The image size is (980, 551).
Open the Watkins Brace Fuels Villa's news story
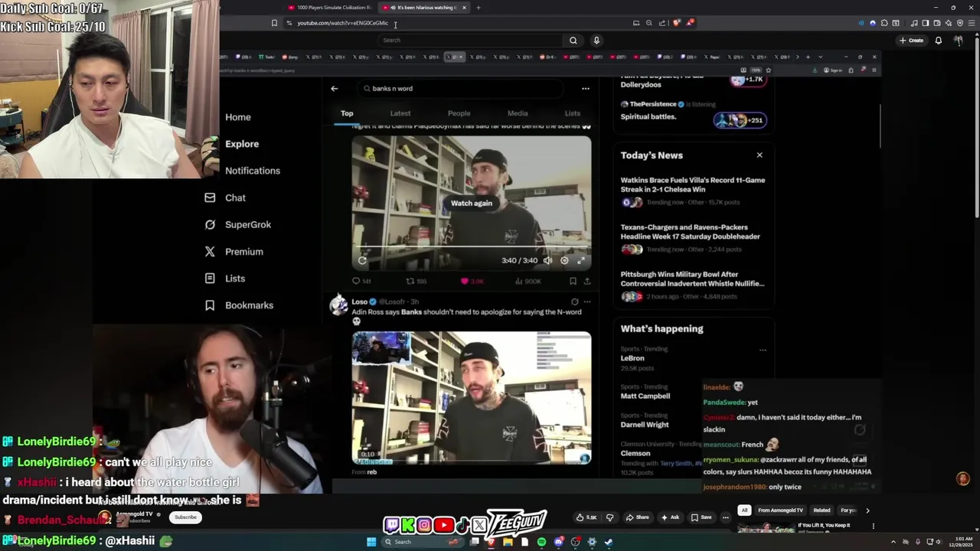[693, 185]
